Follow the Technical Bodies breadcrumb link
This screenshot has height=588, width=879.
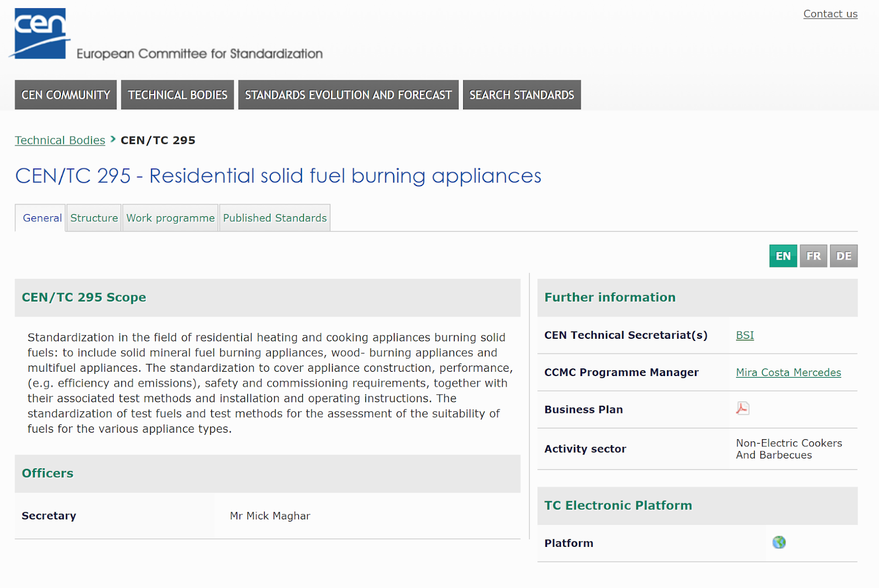point(60,140)
